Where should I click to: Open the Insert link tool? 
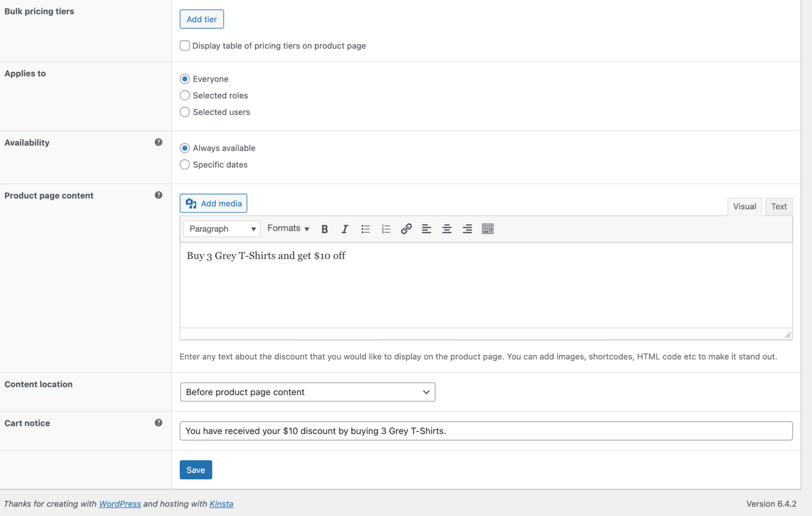(x=406, y=229)
